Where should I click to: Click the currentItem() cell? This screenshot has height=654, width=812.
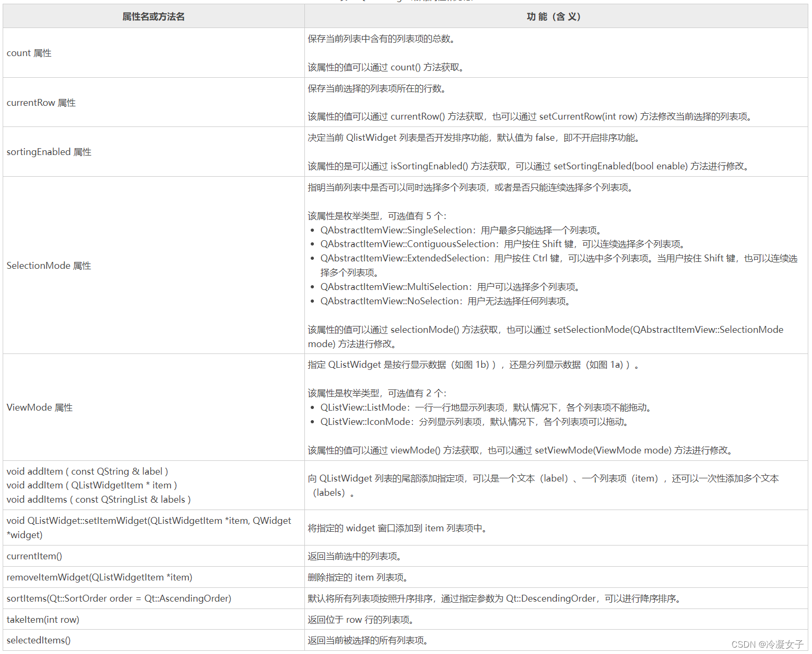click(154, 556)
